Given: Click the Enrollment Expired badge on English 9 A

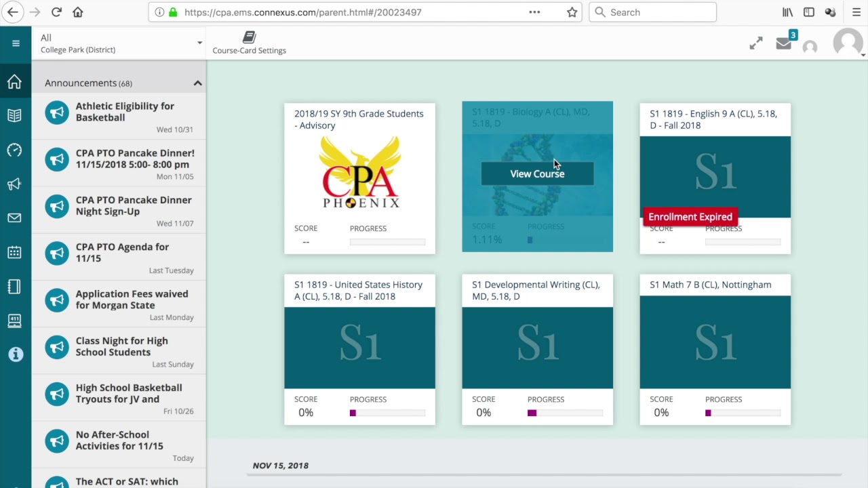Looking at the screenshot, I should (x=690, y=217).
